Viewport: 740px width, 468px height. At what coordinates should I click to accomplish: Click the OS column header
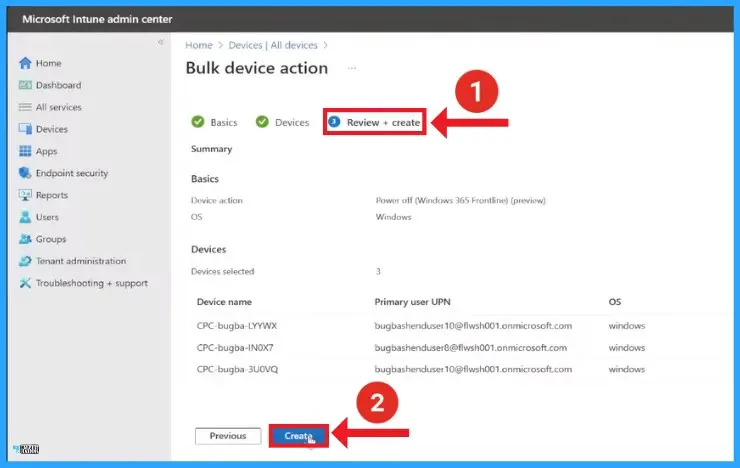[x=614, y=302]
